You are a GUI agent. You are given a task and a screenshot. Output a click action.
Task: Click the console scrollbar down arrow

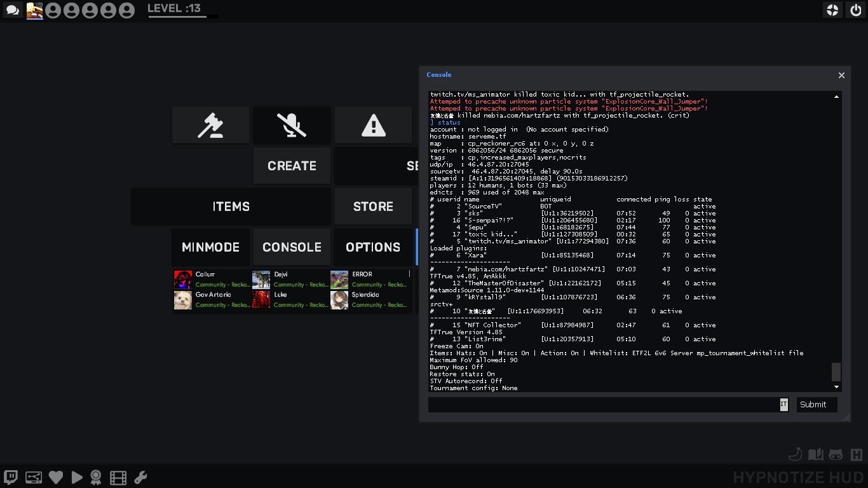click(836, 387)
